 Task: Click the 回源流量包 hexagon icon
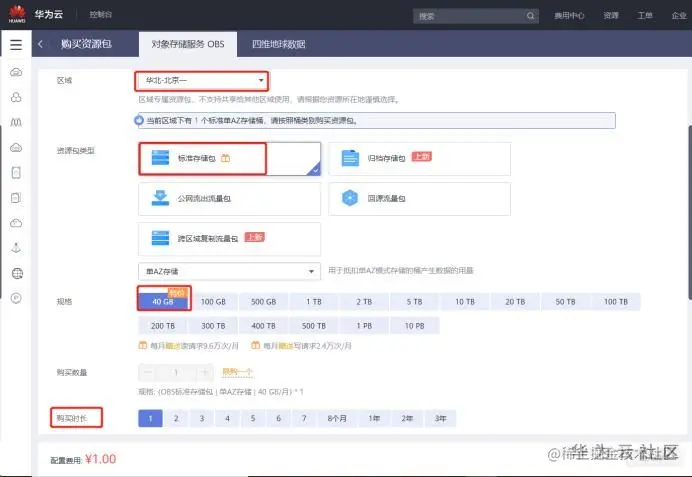[350, 198]
